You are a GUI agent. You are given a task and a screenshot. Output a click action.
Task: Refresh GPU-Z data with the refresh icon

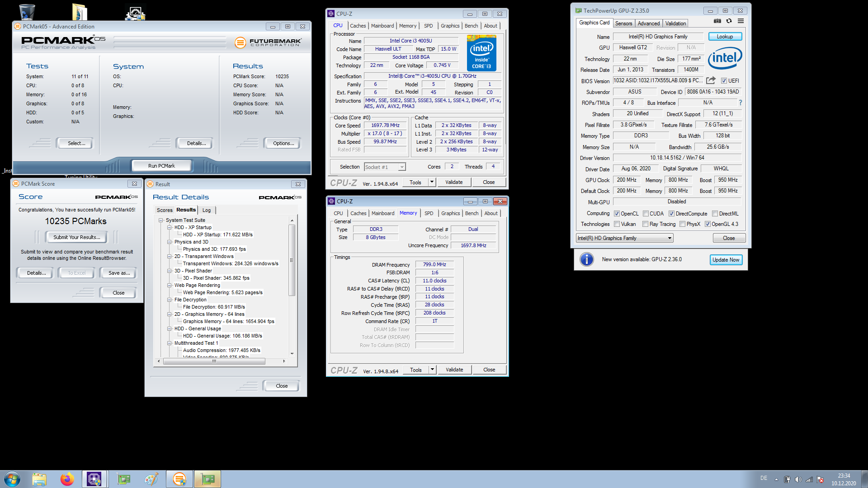click(729, 21)
